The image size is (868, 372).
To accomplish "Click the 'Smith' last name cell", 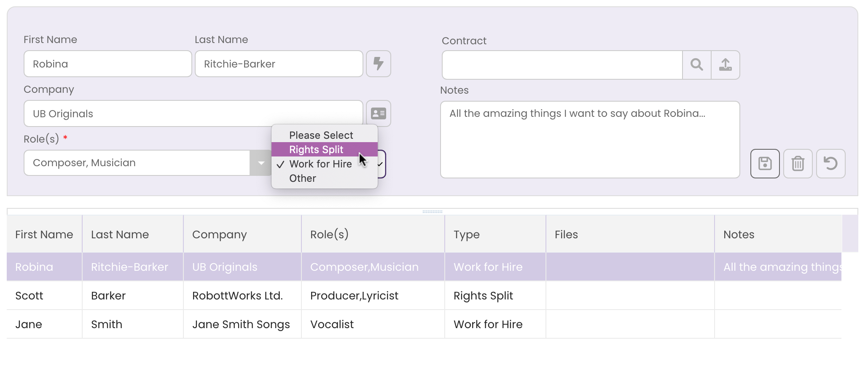I will tap(133, 324).
